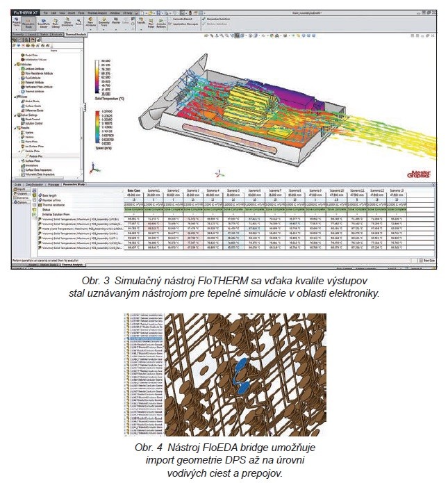Open the Parametric Study ribbon tool
Viewport: 448px width, 483px height.
coord(28,23)
